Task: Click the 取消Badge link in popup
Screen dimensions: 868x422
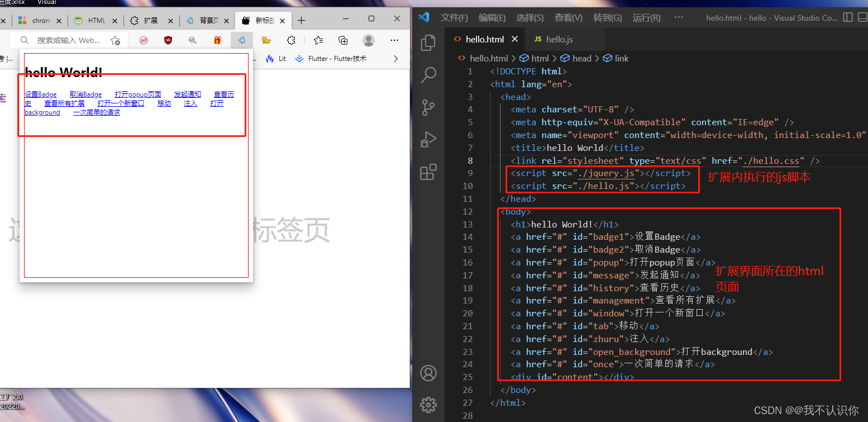Action: click(86, 94)
